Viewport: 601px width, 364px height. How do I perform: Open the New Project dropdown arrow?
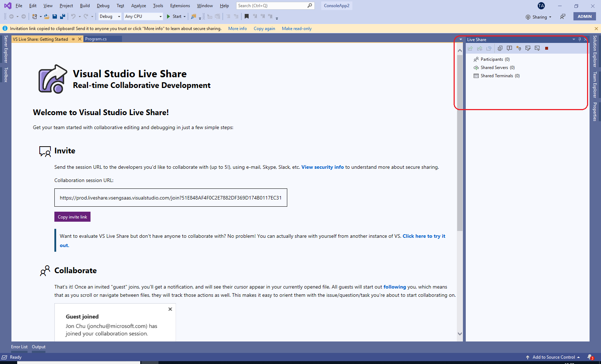click(40, 16)
